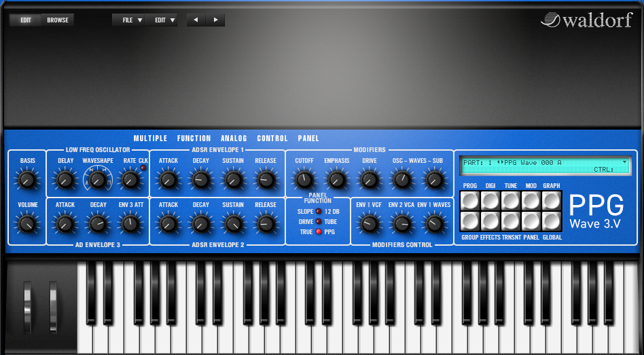
Task: Click the LFO WAVESHAPE selector knob
Action: point(98,180)
